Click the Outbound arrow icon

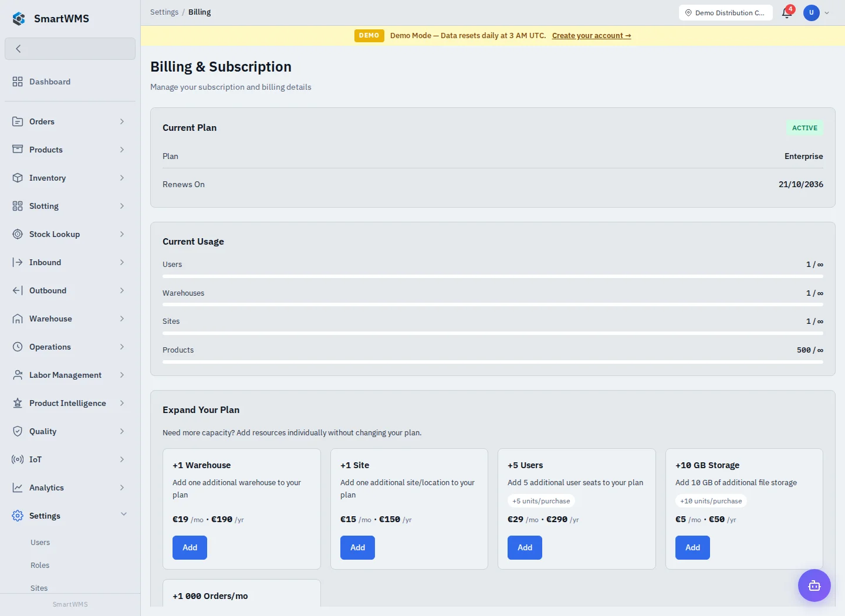pyautogui.click(x=18, y=290)
